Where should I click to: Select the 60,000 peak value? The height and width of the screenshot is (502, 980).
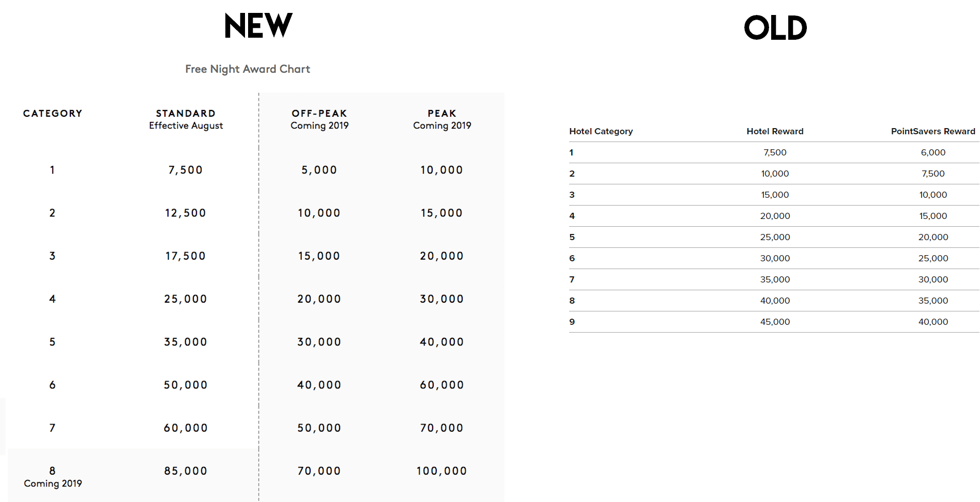442,385
